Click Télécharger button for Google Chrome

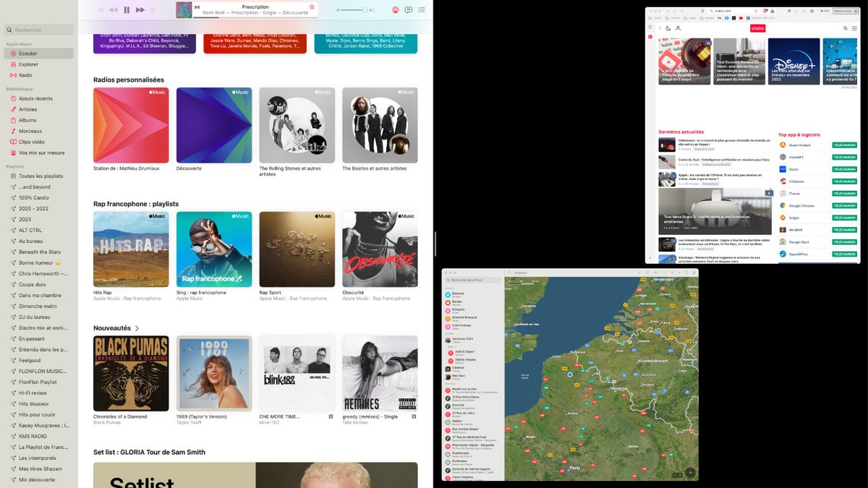pos(844,205)
